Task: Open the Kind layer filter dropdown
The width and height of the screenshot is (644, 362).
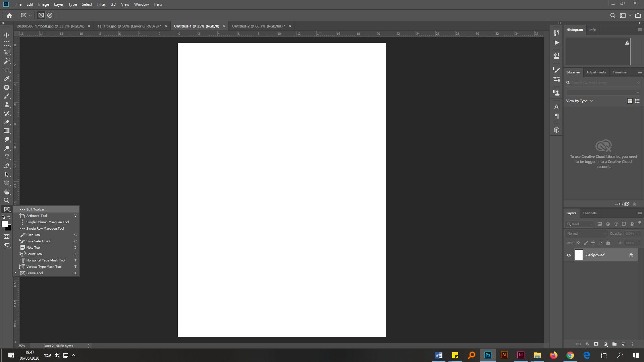Action: coord(580,224)
